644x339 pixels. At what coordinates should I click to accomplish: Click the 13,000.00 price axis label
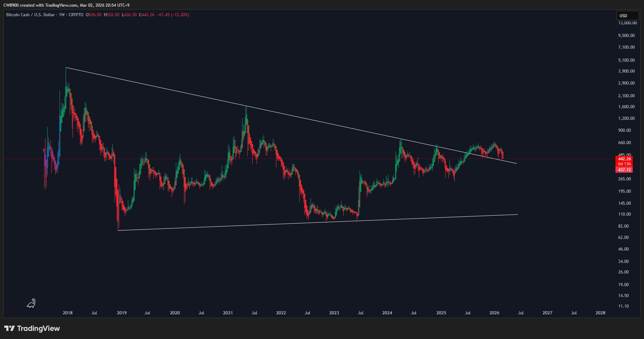(627, 23)
